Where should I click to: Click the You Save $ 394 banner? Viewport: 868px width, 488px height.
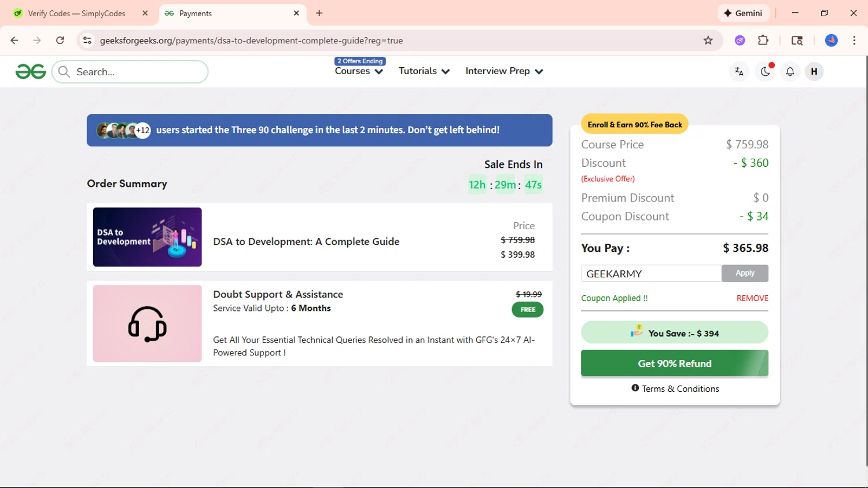coord(675,333)
